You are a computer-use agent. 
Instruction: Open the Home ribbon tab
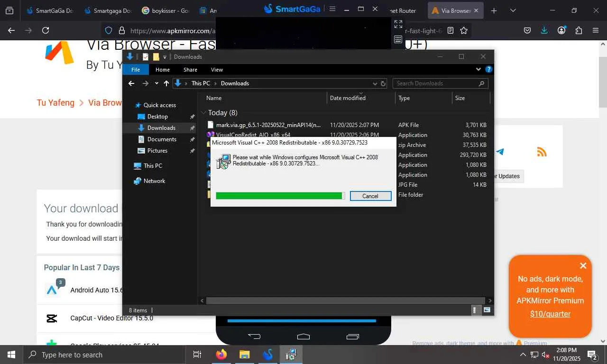pos(163,70)
